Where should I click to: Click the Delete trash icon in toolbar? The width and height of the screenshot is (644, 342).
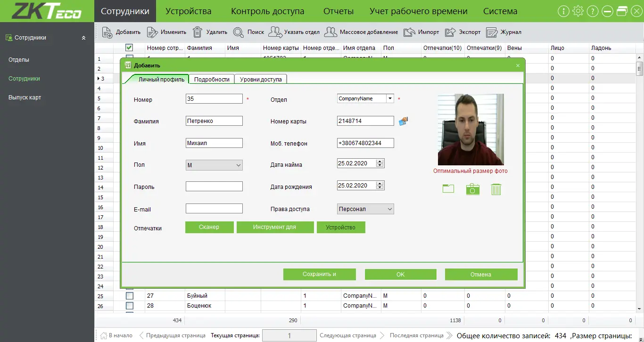tap(198, 32)
